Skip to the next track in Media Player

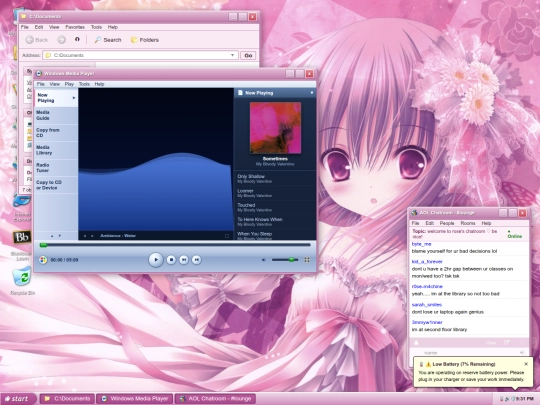(x=197, y=260)
